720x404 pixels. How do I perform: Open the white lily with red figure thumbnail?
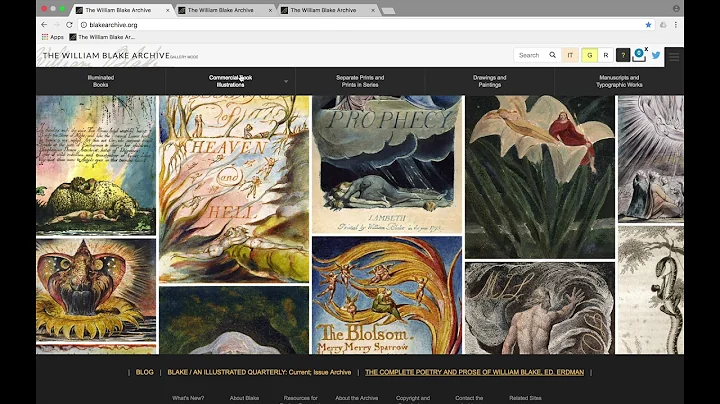tap(540, 177)
